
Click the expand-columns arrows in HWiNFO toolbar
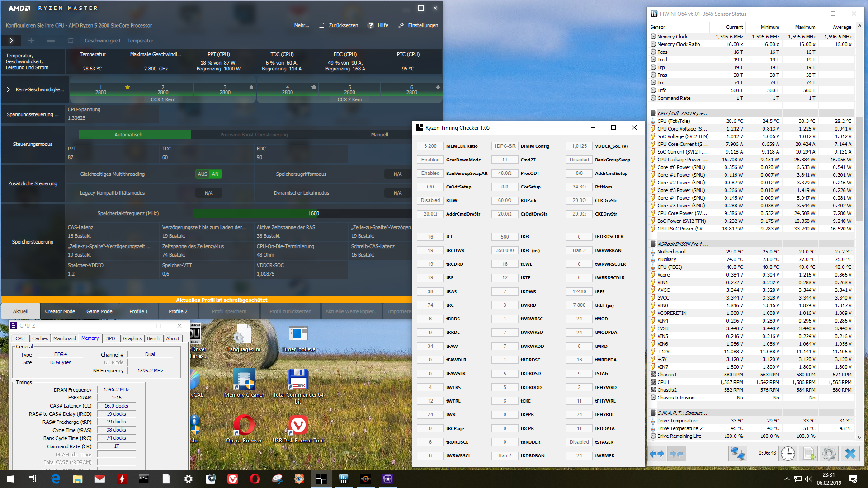click(x=657, y=453)
